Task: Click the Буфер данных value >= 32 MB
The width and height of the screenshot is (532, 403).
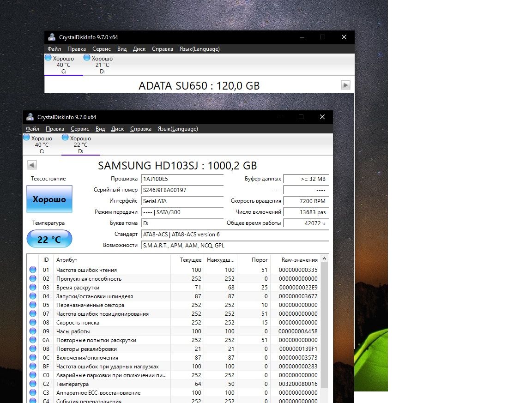Action: point(306,179)
